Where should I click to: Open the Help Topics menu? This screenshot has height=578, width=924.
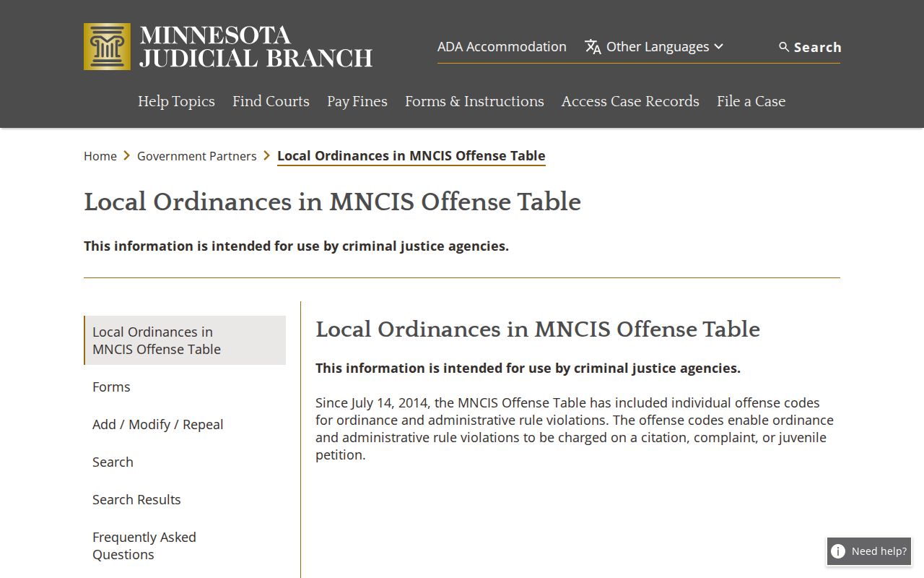[176, 101]
